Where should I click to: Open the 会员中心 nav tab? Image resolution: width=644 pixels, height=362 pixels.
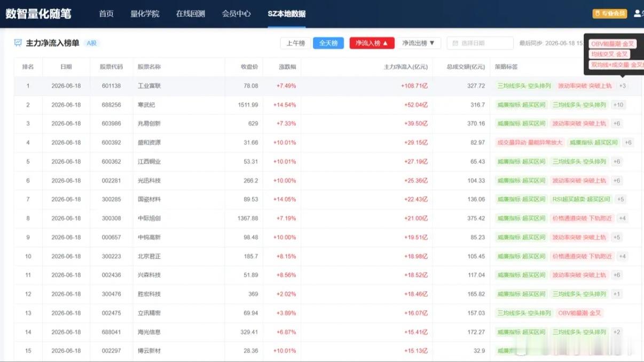tap(237, 14)
